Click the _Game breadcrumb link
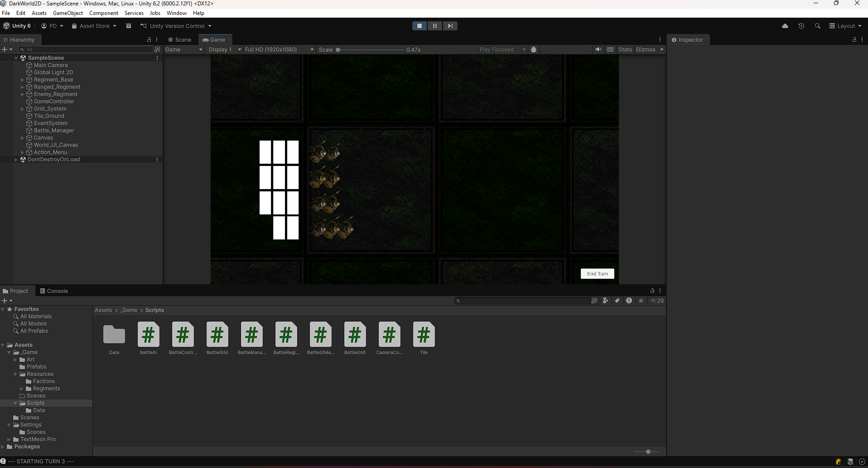 point(129,310)
